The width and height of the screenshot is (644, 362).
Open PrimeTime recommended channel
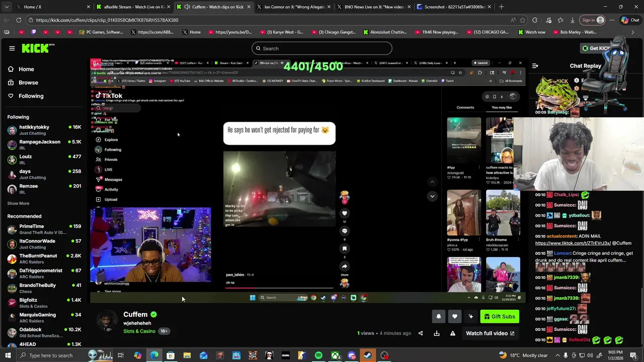pyautogui.click(x=44, y=229)
